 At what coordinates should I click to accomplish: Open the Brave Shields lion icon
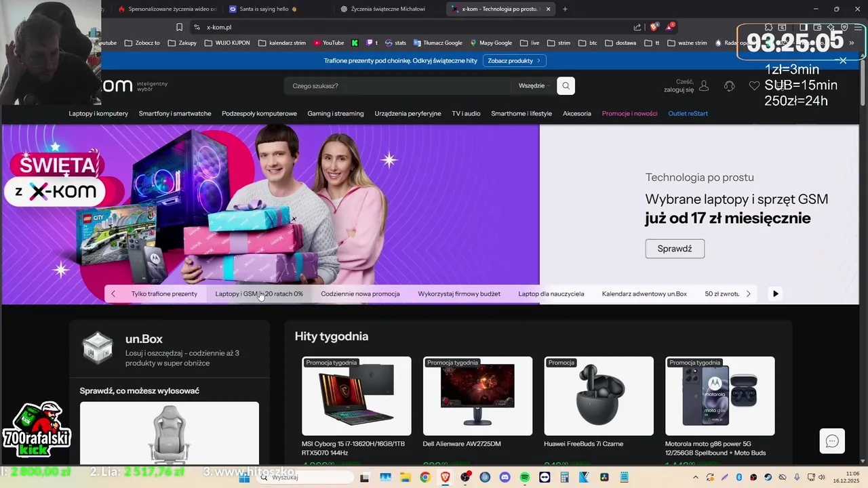click(654, 27)
